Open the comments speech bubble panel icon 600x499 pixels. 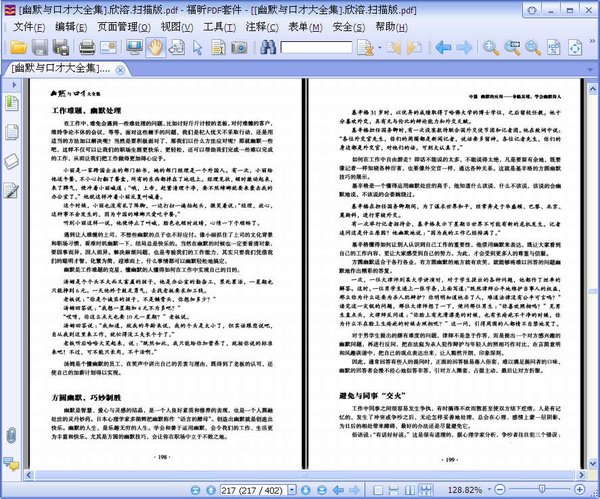(11, 464)
